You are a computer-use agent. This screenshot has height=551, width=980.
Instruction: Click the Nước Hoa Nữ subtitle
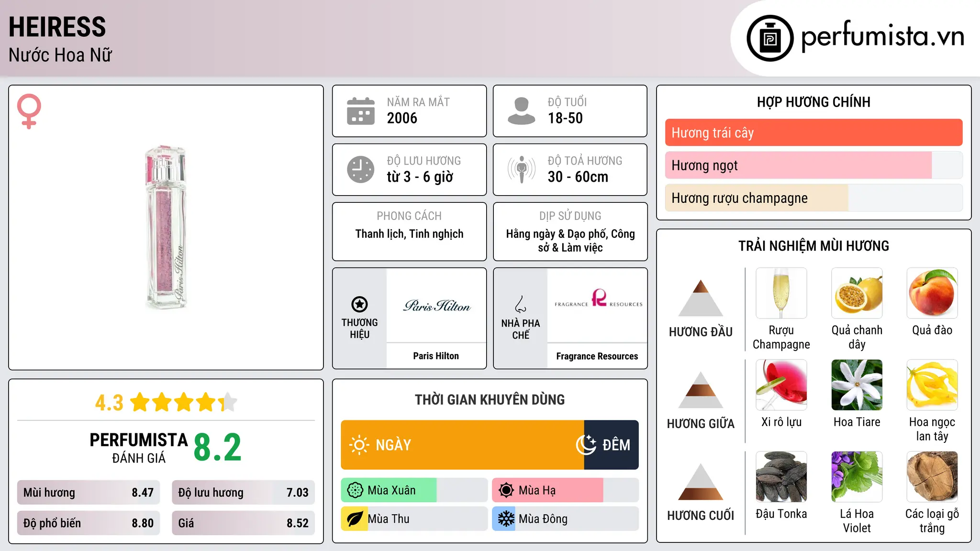point(60,55)
